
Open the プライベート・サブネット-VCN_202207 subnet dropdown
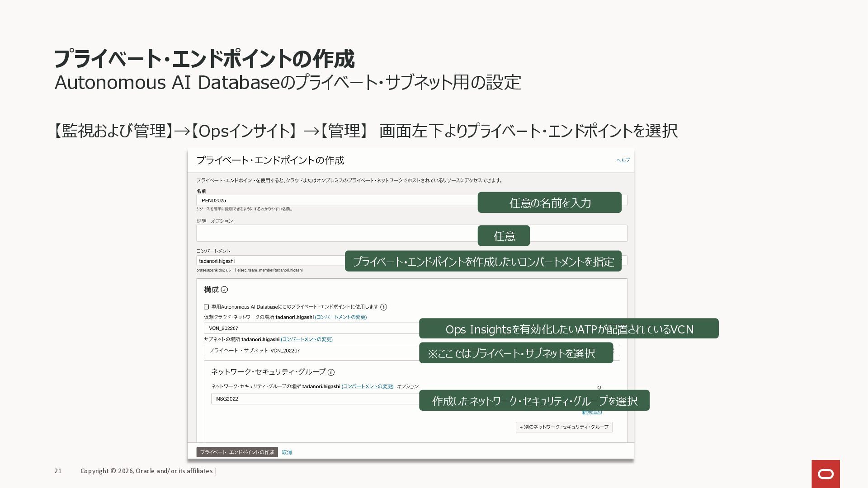(311, 351)
